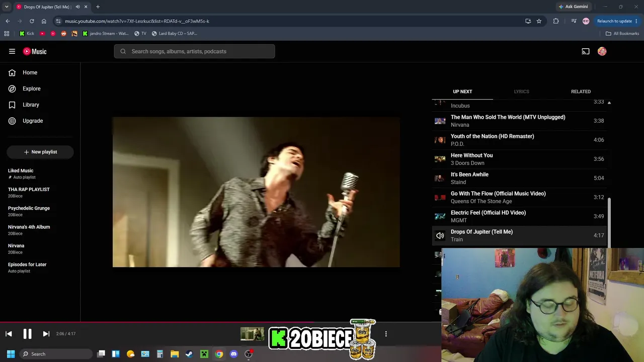The image size is (644, 362).
Task: Open the Chrome tab search dropdown
Action: coord(7,7)
